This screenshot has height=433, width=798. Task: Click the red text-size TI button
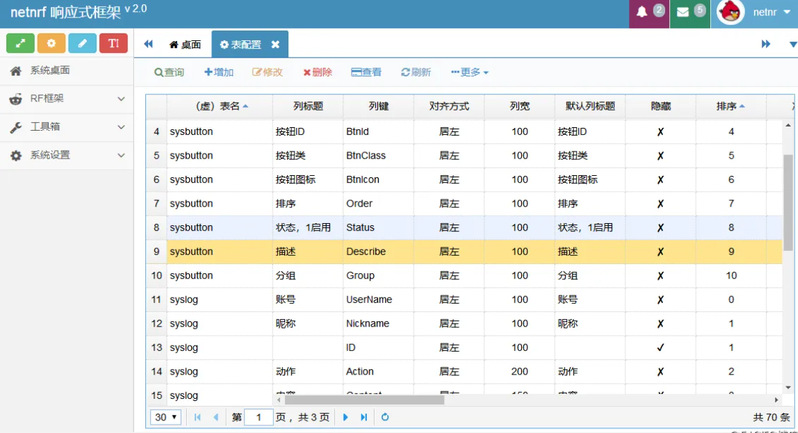(113, 44)
